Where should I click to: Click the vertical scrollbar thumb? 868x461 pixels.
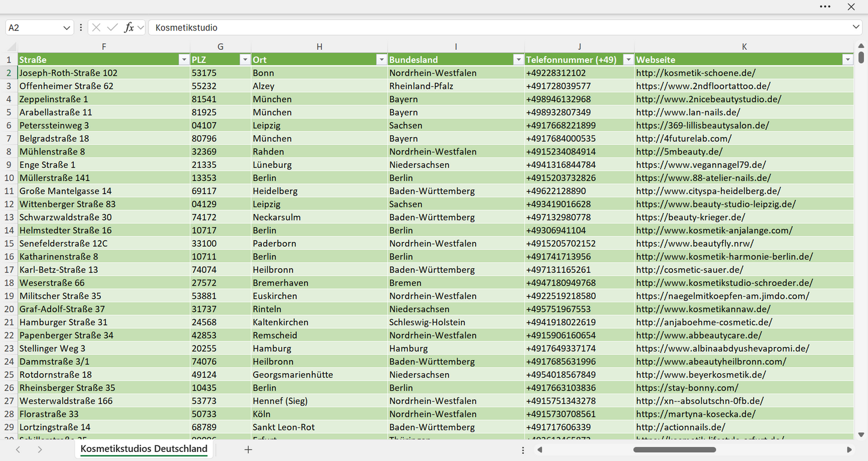pyautogui.click(x=861, y=57)
